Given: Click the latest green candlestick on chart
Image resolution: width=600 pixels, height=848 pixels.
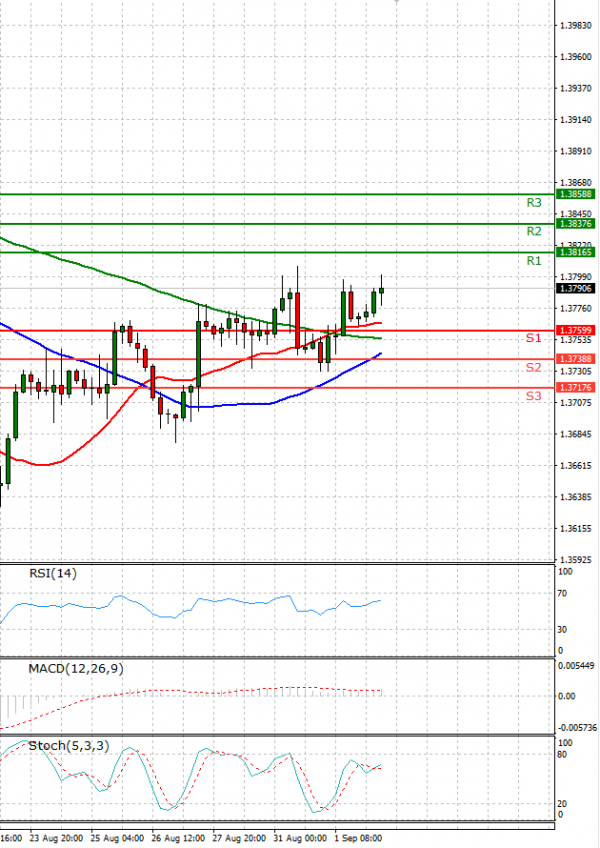Looking at the screenshot, I should 381,290.
